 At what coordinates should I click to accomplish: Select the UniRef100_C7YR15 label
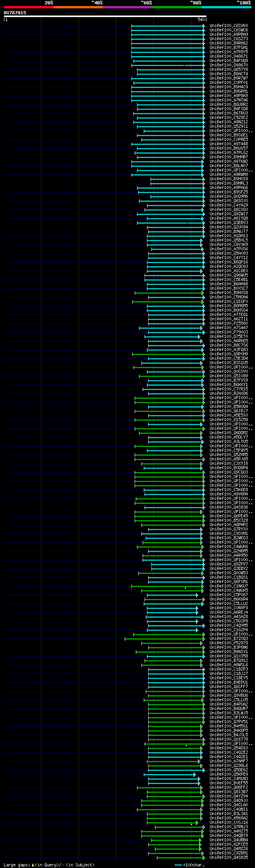tap(229, 389)
